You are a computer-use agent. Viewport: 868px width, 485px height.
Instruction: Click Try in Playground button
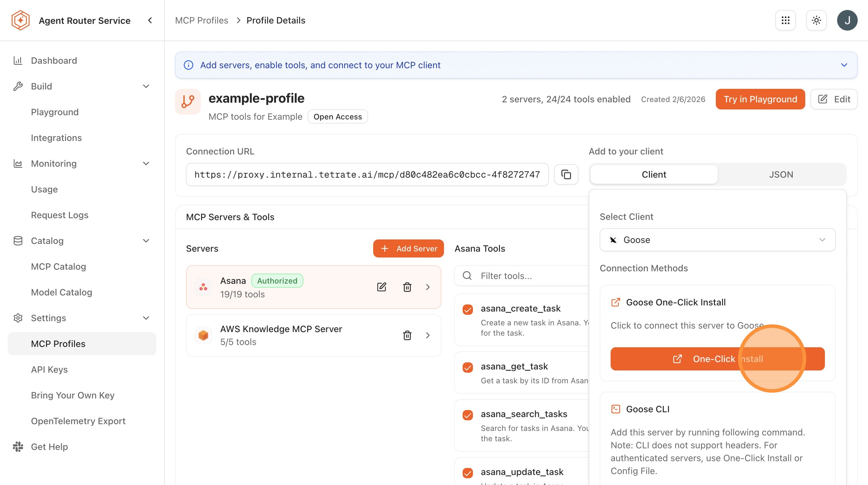coord(760,99)
